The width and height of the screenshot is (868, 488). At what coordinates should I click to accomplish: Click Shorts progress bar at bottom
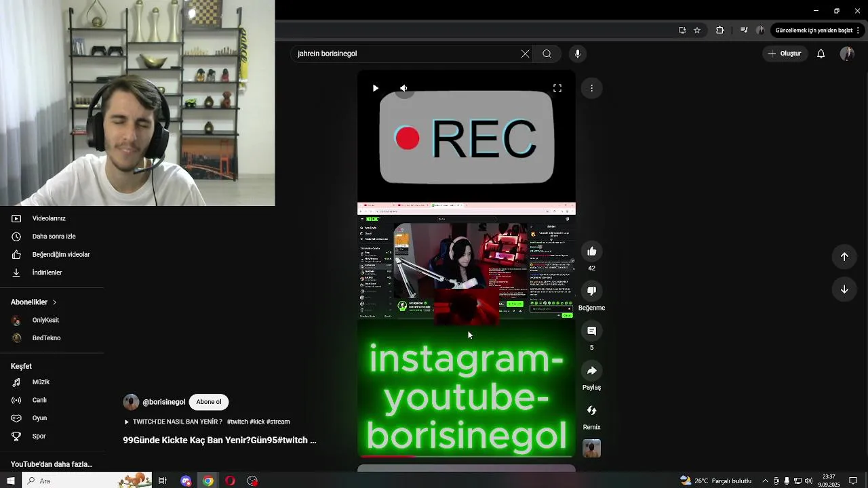coord(467,456)
